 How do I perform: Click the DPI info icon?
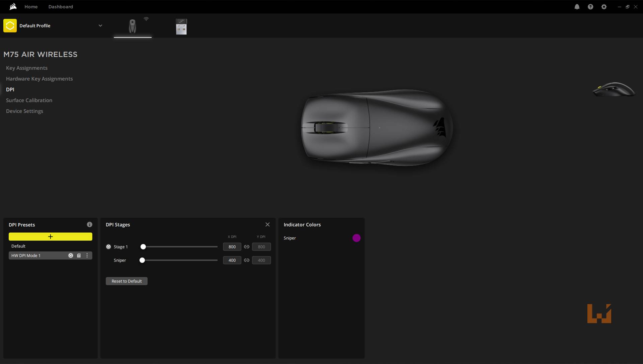point(90,224)
